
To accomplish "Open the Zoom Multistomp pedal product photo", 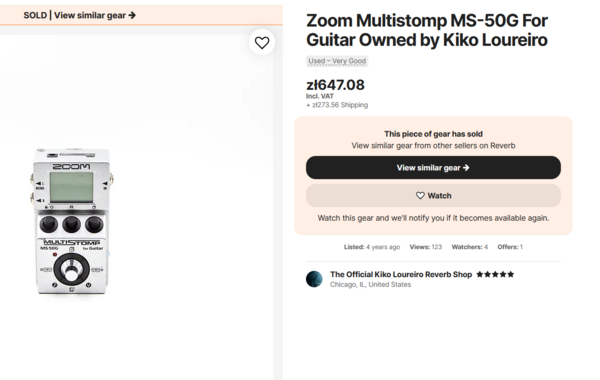I will click(x=72, y=222).
